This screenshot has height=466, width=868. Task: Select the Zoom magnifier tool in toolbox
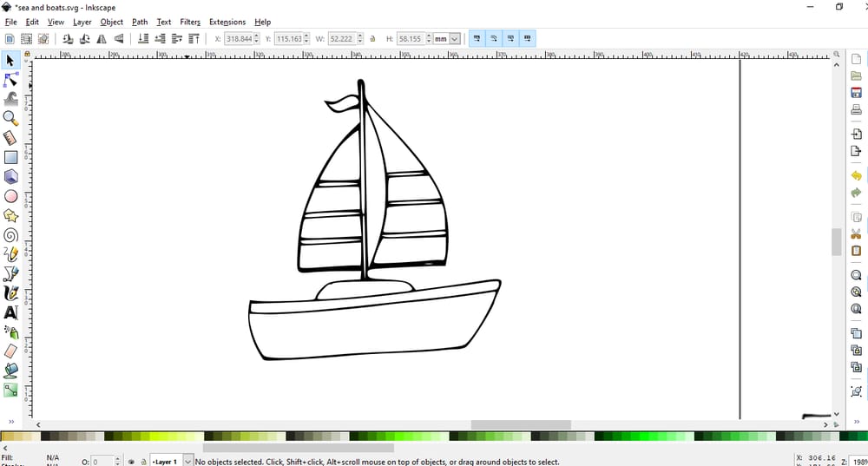[10, 118]
